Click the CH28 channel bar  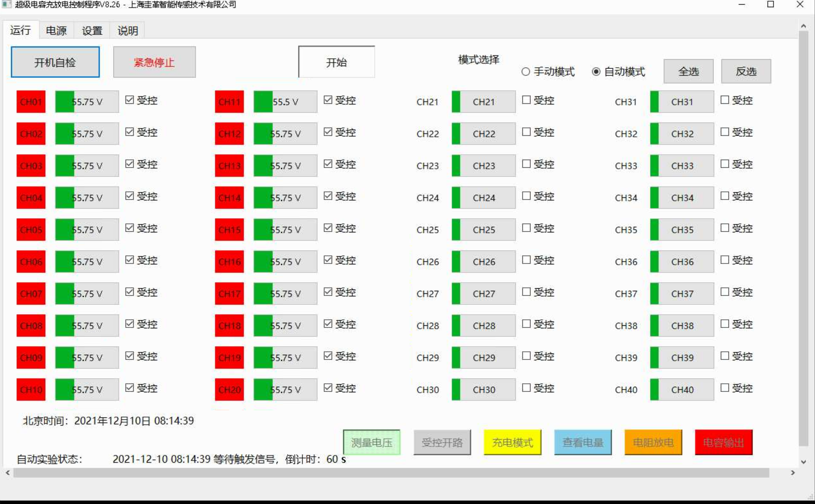click(x=484, y=326)
